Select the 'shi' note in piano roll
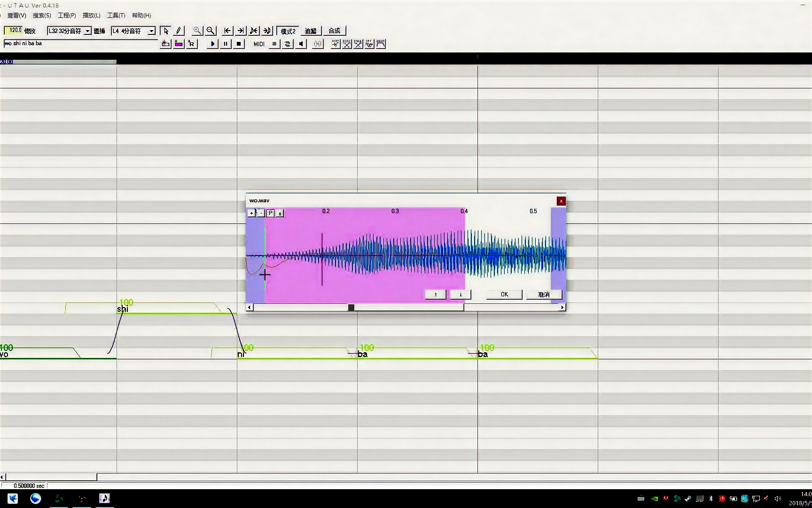Screen dimensions: 812x508 pyautogui.click(x=177, y=309)
